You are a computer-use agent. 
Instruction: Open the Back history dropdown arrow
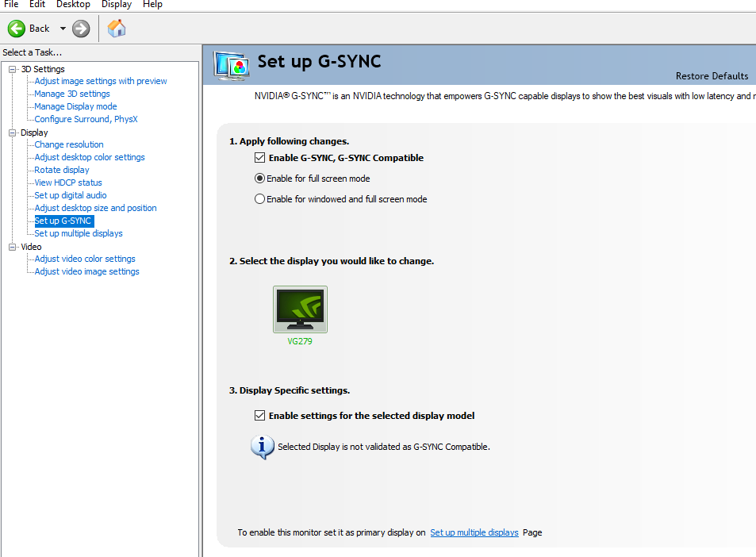pyautogui.click(x=63, y=29)
